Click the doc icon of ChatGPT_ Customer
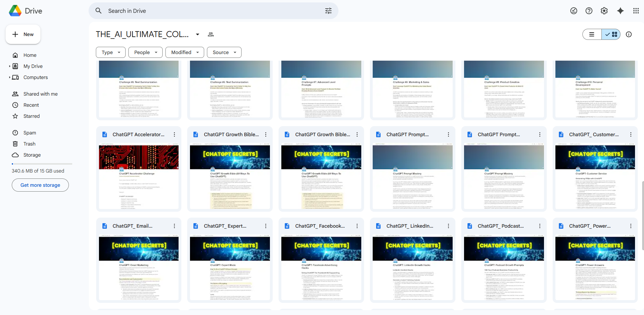Image resolution: width=644 pixels, height=315 pixels. [x=561, y=134]
